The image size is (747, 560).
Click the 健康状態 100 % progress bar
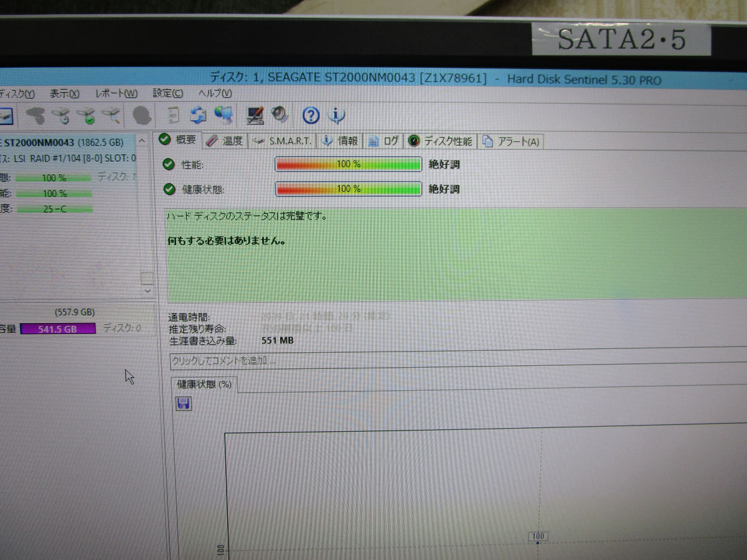[349, 189]
